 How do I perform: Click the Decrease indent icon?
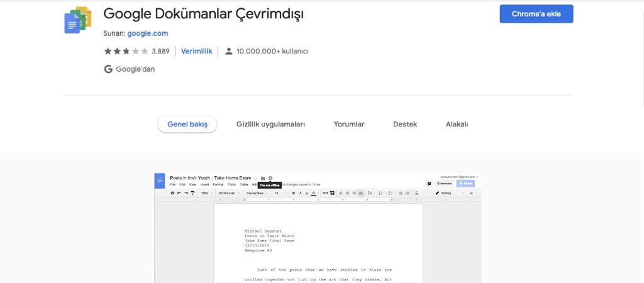pyautogui.click(x=401, y=193)
